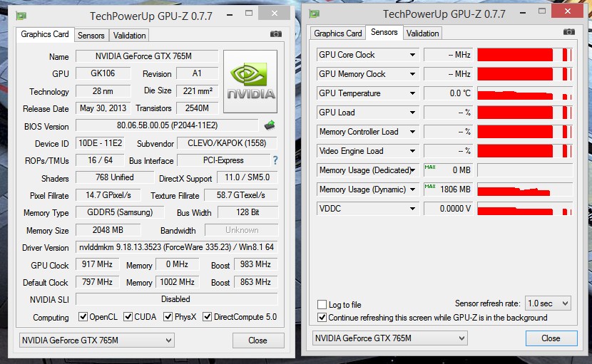Maximize the right GPU-Z Sensors window
Image resolution: width=592 pixels, height=364 pixels.
(542, 11)
